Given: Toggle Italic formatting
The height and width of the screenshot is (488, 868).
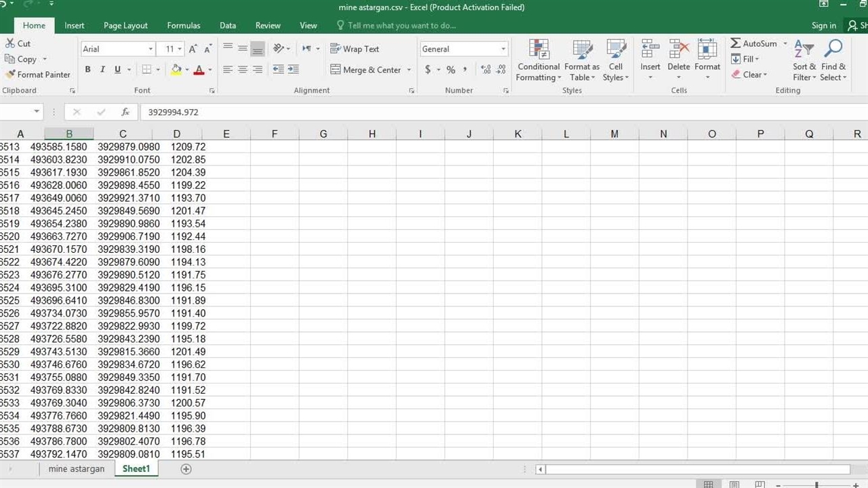Looking at the screenshot, I should tap(102, 69).
